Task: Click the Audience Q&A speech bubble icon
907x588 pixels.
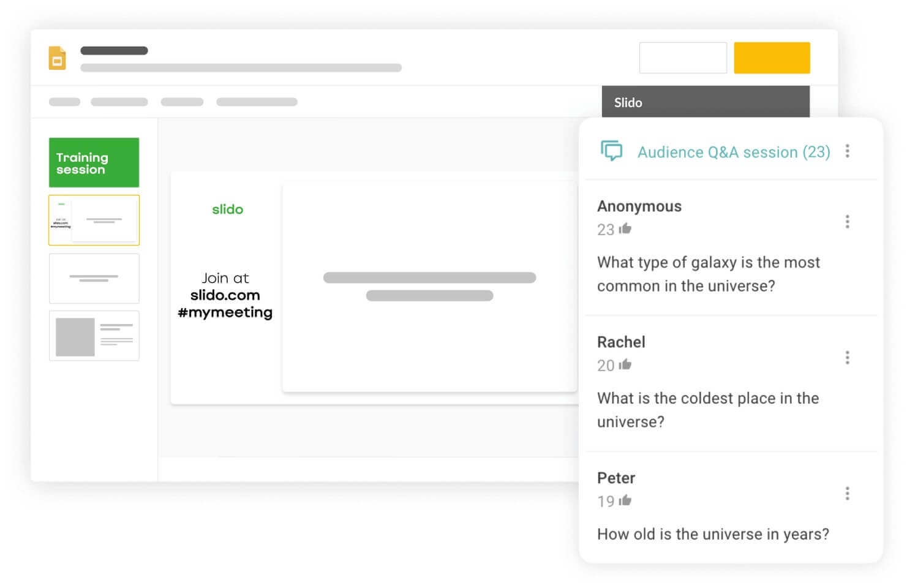Action: pos(611,151)
